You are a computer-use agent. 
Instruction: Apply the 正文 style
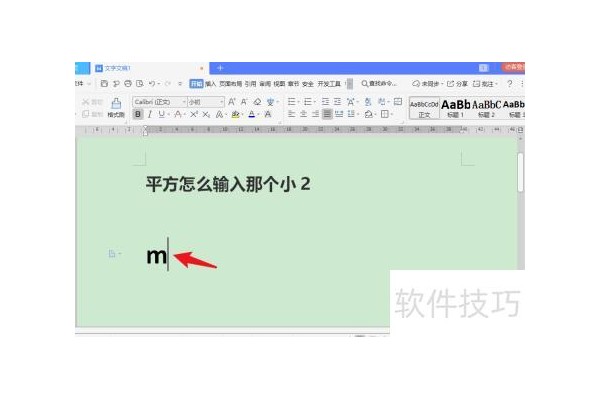click(424, 108)
